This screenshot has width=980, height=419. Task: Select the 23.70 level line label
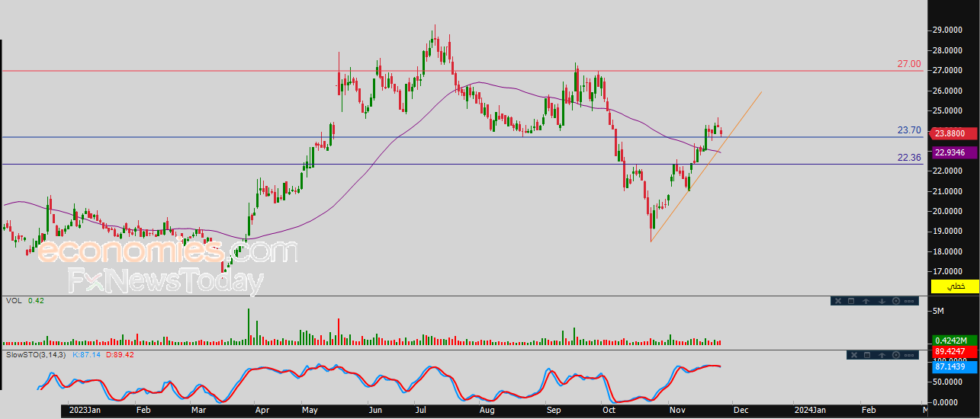click(909, 130)
